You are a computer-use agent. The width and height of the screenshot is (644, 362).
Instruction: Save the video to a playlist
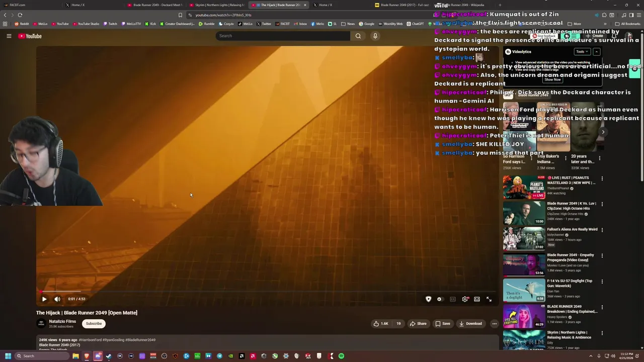pos(443,324)
